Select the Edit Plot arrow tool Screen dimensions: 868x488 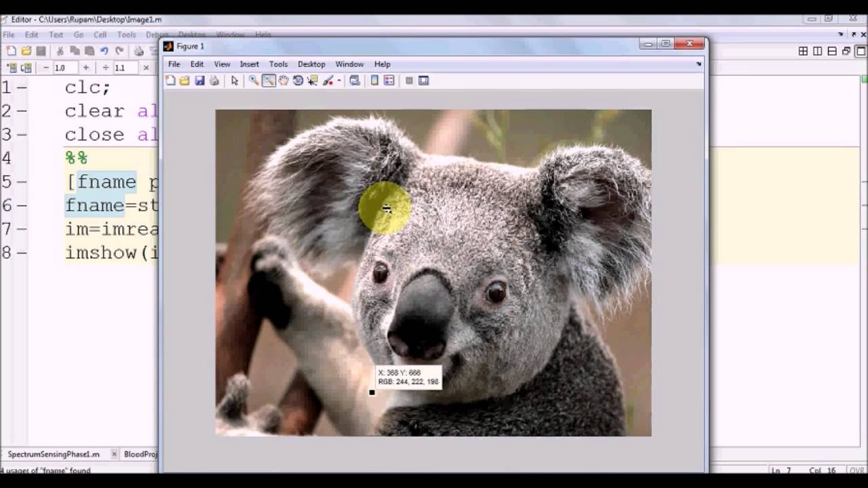tap(235, 81)
